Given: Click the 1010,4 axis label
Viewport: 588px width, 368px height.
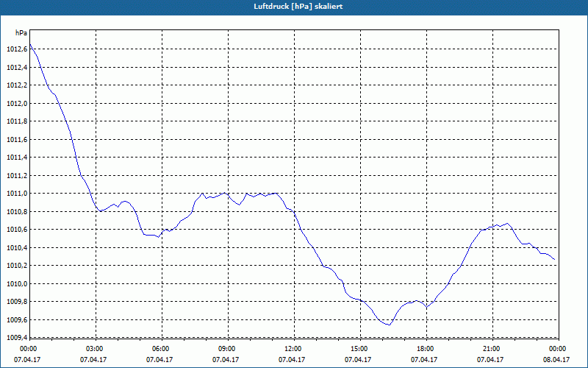Looking at the screenshot, I should (17, 248).
